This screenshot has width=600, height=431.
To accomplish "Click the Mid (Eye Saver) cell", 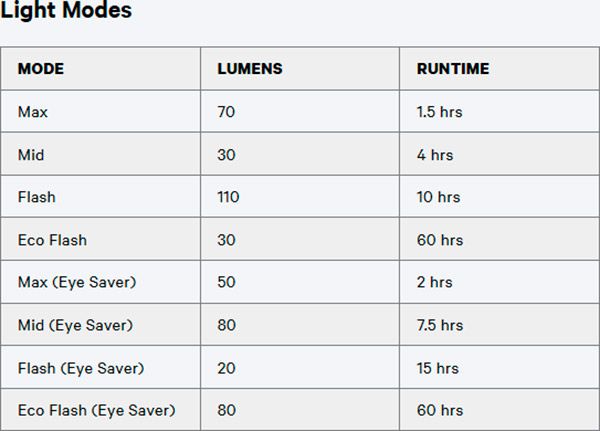I will tap(75, 325).
